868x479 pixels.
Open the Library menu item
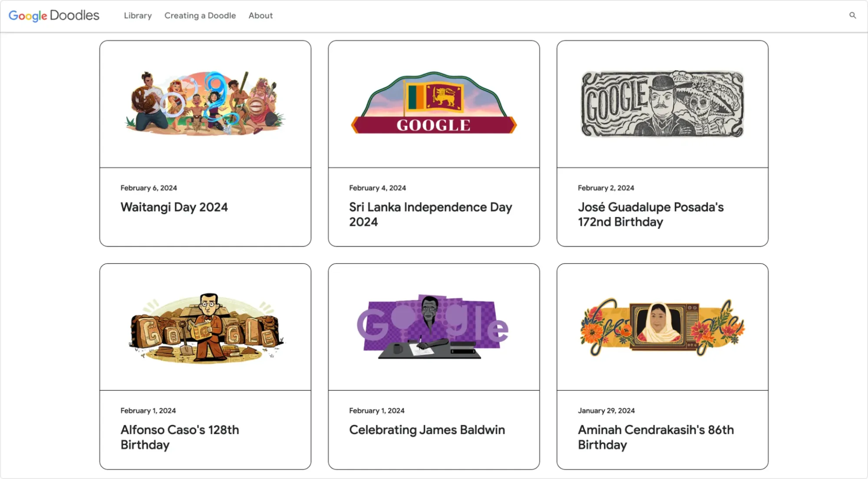pyautogui.click(x=138, y=16)
